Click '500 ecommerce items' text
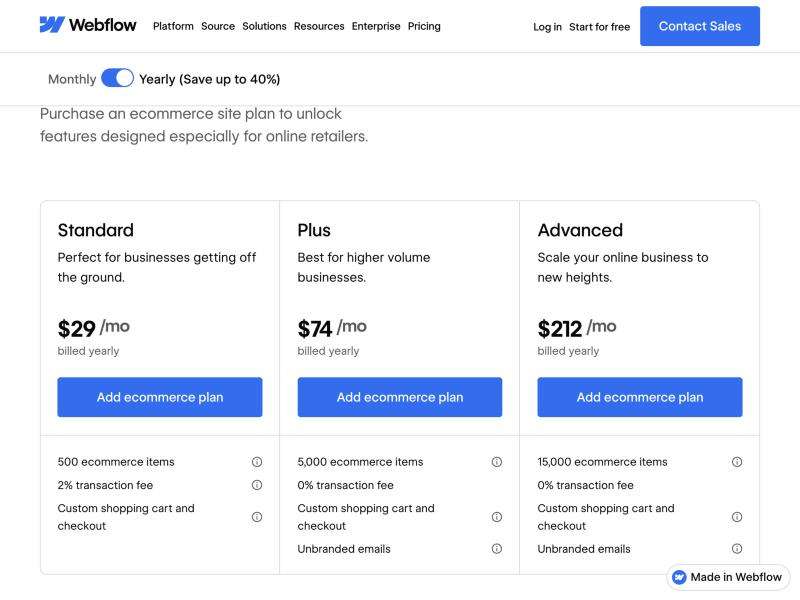This screenshot has width=800, height=600. point(116,462)
